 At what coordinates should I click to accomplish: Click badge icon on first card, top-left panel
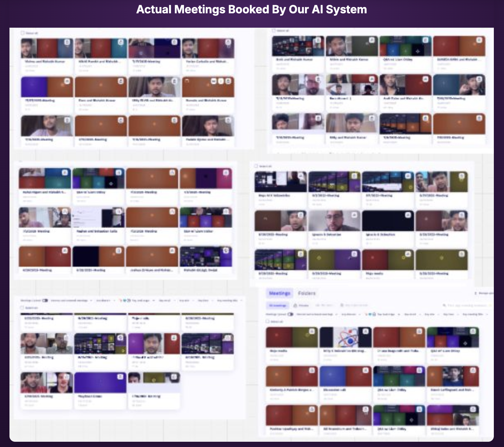coord(67,42)
